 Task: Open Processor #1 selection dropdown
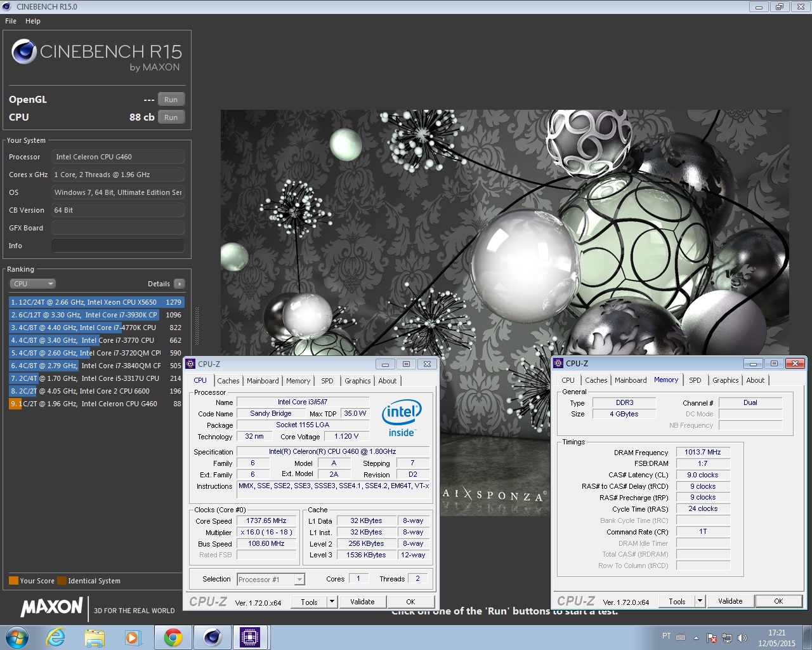[x=272, y=580]
